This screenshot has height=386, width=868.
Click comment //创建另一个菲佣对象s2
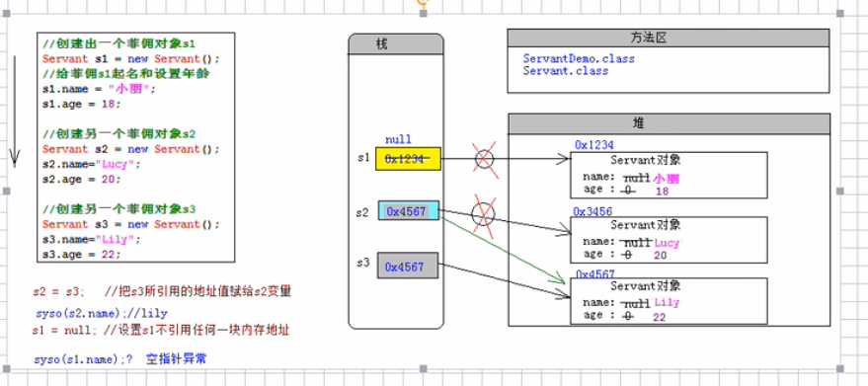[118, 134]
